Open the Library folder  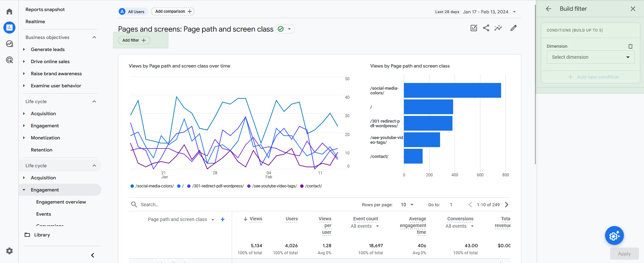(38, 235)
